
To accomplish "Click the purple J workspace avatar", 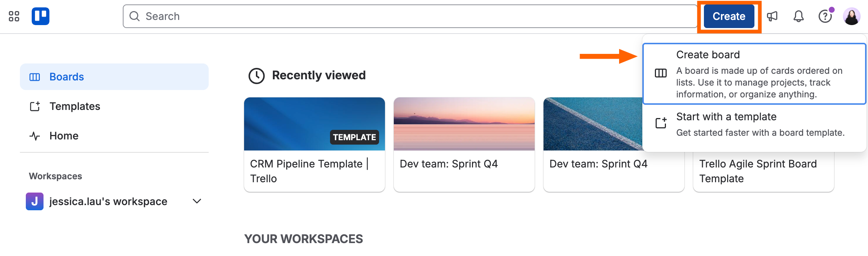I will coord(35,201).
